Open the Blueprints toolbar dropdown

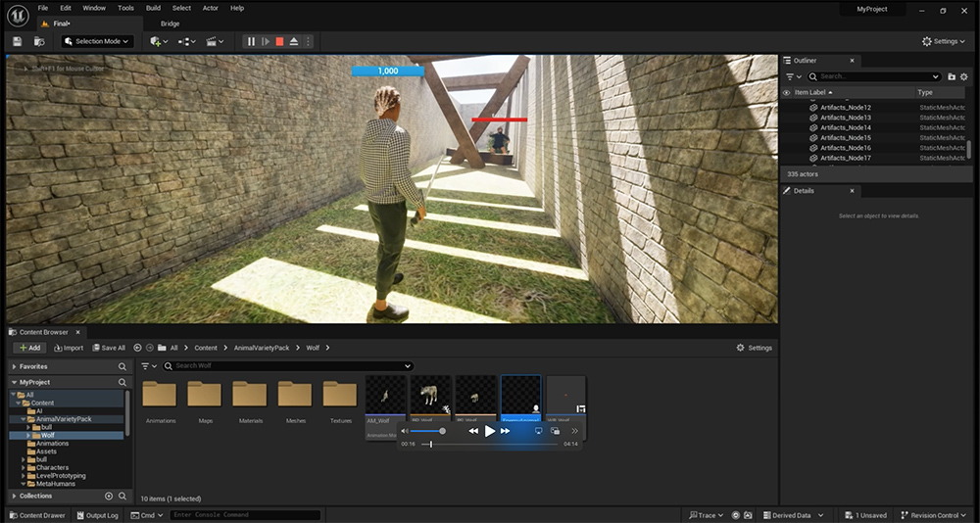tap(187, 41)
